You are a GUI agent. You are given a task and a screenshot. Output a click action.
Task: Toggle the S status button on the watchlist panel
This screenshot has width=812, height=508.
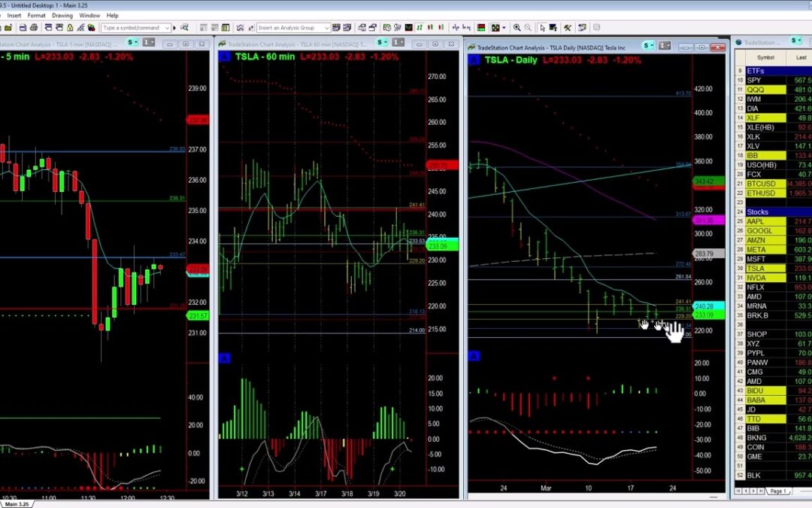[794, 41]
